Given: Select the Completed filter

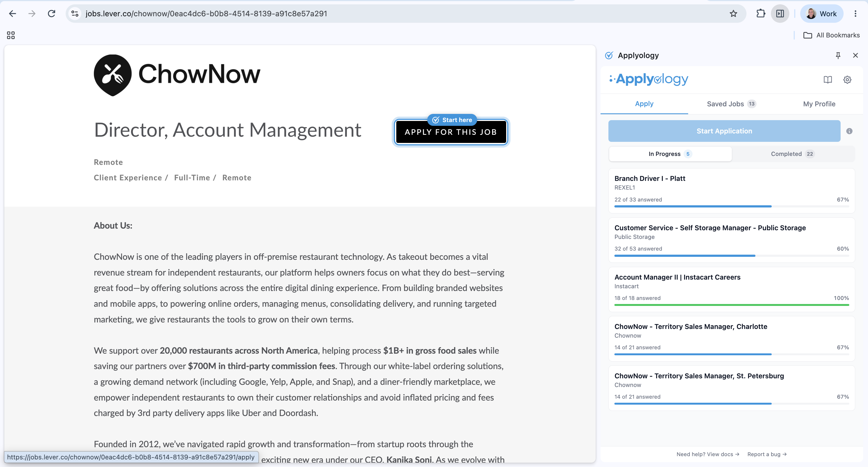Looking at the screenshot, I should pos(793,154).
